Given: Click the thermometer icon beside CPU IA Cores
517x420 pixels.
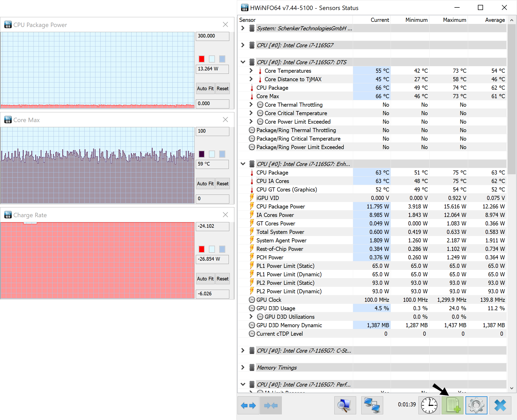Looking at the screenshot, I should 252,181.
